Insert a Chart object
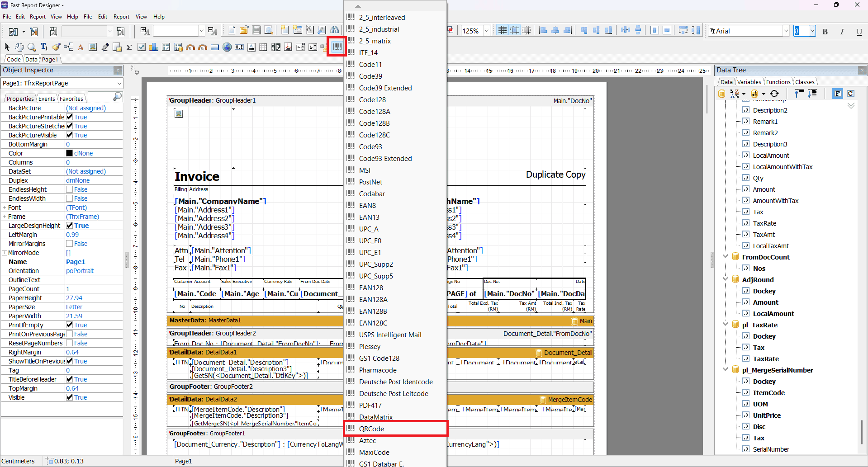868x467 pixels. pyautogui.click(x=154, y=47)
